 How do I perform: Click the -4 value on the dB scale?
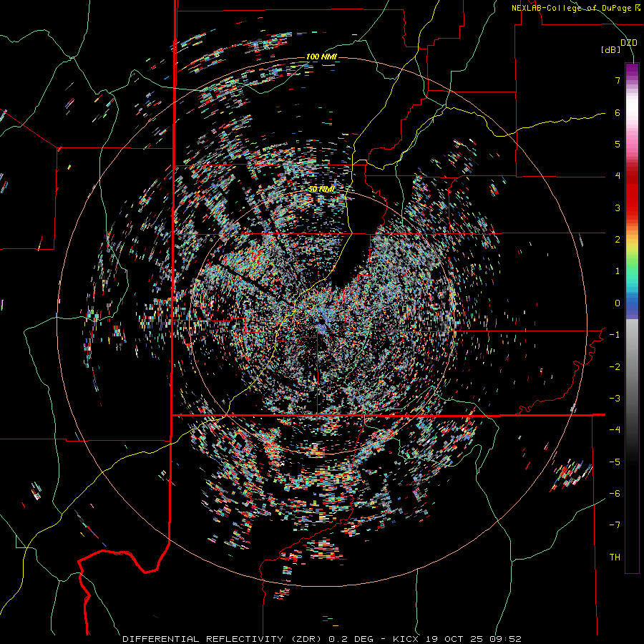click(x=615, y=430)
